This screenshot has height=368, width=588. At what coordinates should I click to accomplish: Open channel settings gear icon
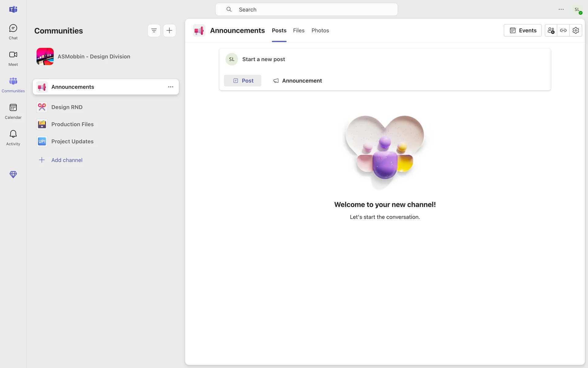click(x=576, y=30)
